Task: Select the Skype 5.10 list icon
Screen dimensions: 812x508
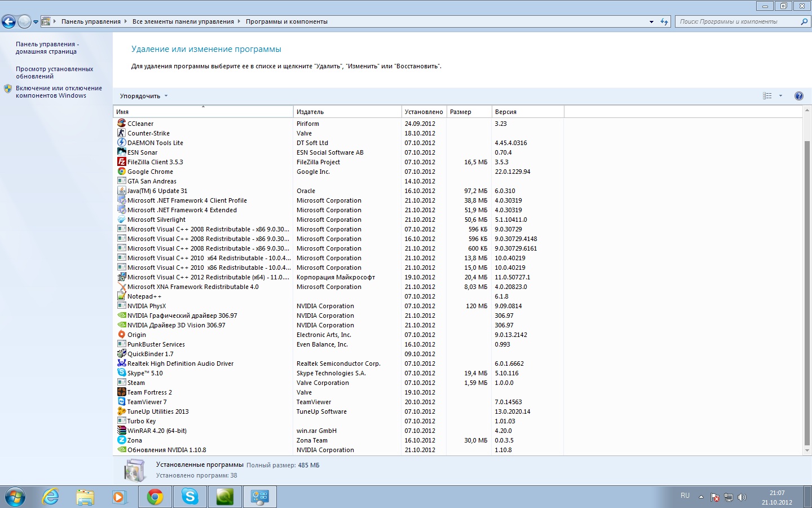Action: click(121, 373)
